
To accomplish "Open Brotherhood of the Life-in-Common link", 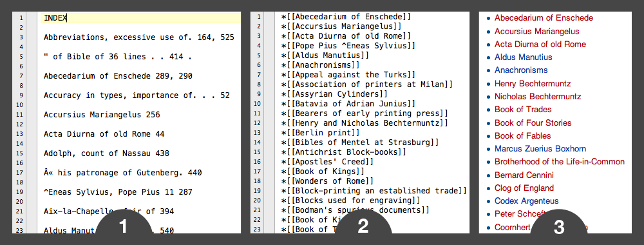I will click(x=560, y=162).
